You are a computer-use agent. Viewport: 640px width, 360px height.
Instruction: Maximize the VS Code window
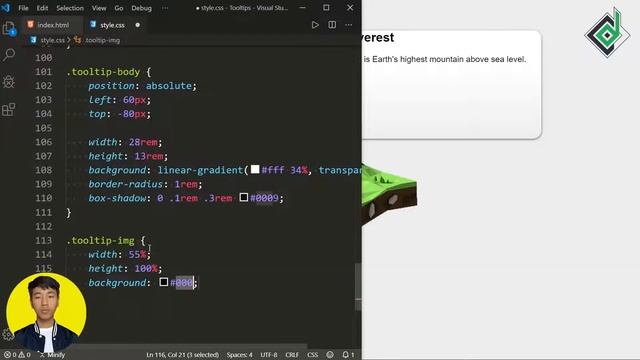[x=326, y=7]
